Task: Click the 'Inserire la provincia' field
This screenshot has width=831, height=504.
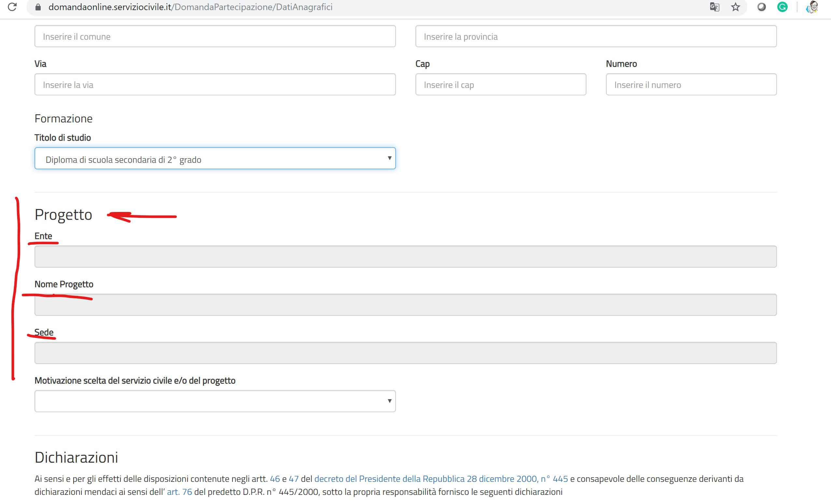Action: pyautogui.click(x=596, y=36)
